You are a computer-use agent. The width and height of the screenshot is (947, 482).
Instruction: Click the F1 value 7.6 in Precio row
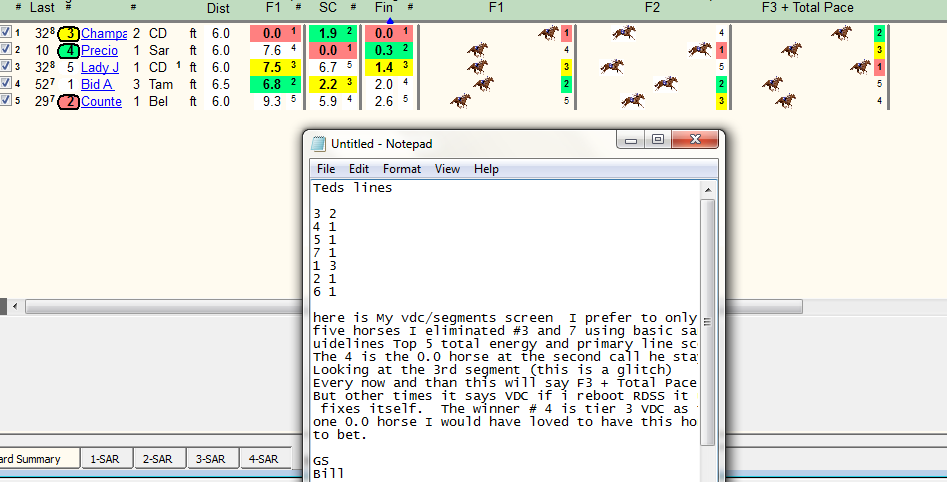coord(272,50)
